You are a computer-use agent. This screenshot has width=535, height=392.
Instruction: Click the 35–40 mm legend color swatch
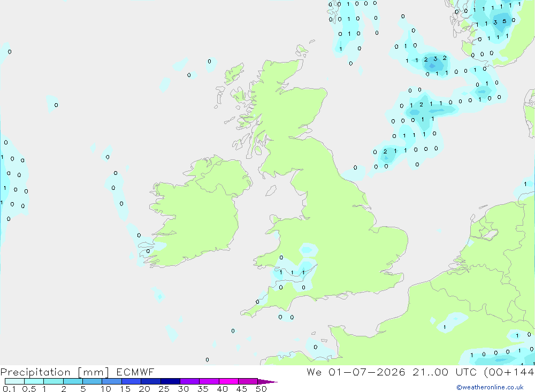tap(209, 381)
